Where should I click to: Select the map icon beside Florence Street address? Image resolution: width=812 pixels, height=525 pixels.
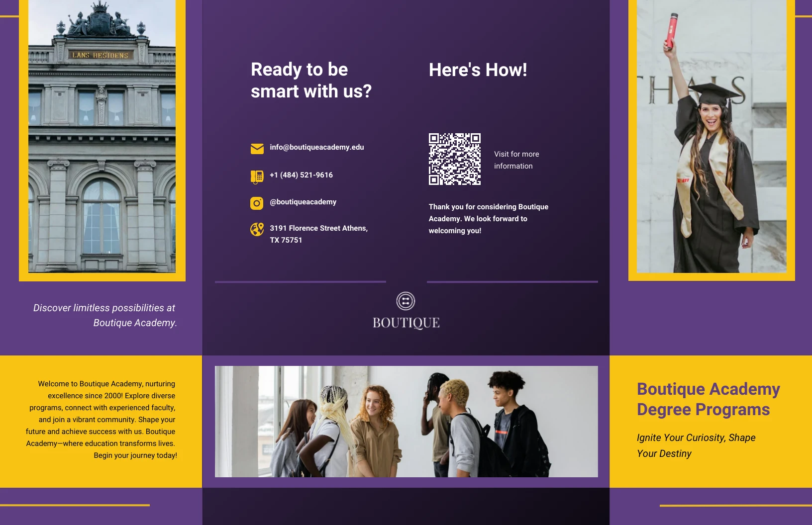tap(256, 229)
